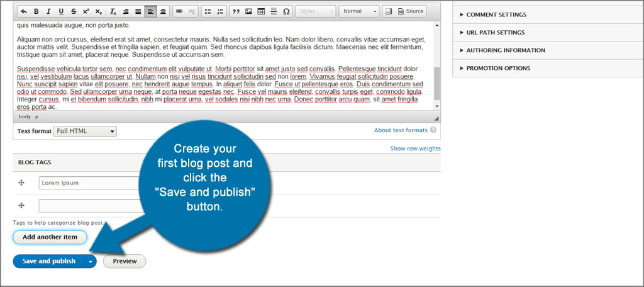Viewport: 644px width, 287px height.
Task: Insert a numbered list
Action: [x=220, y=11]
